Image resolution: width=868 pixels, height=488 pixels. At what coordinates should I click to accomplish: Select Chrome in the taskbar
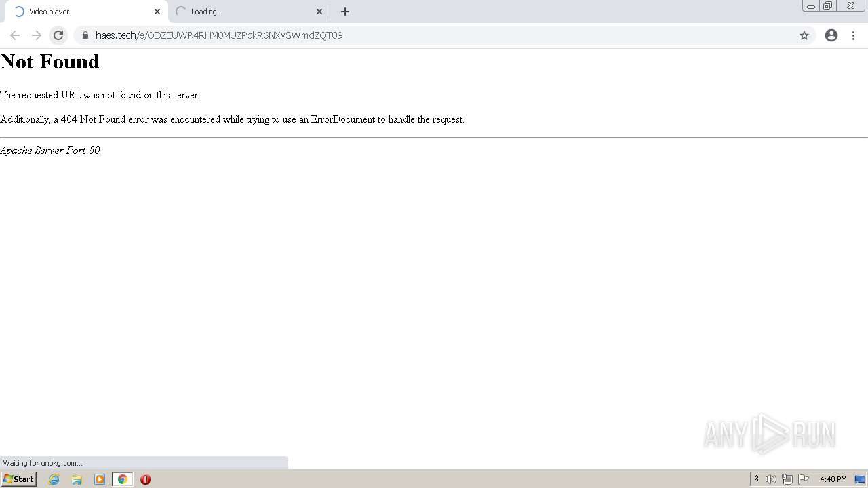pos(123,479)
